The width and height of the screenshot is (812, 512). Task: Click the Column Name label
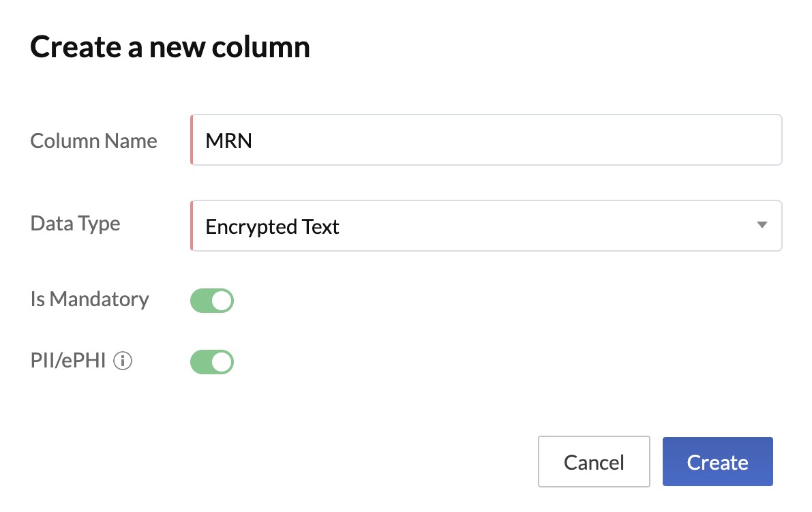coord(94,141)
